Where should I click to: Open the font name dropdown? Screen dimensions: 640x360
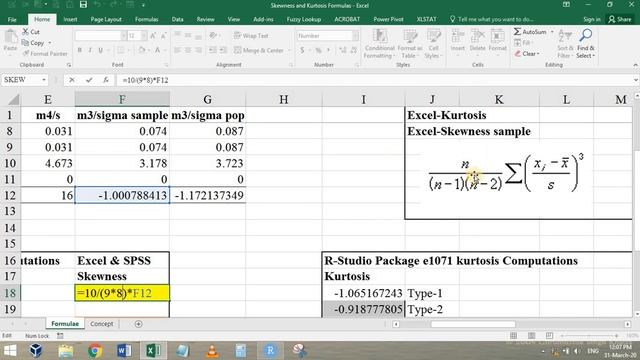coord(123,36)
